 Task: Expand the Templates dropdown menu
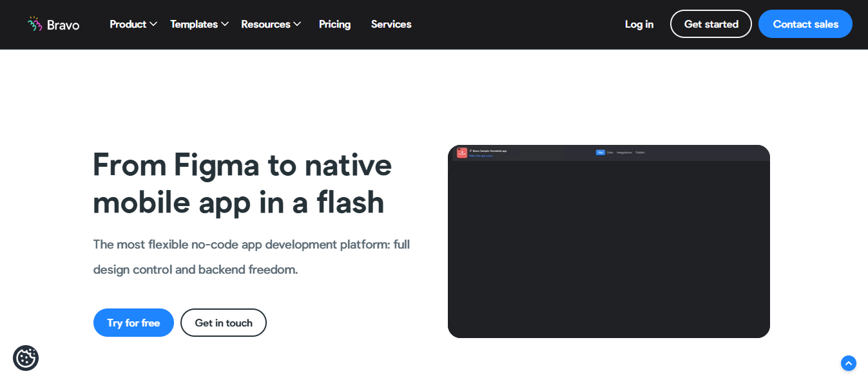[199, 24]
